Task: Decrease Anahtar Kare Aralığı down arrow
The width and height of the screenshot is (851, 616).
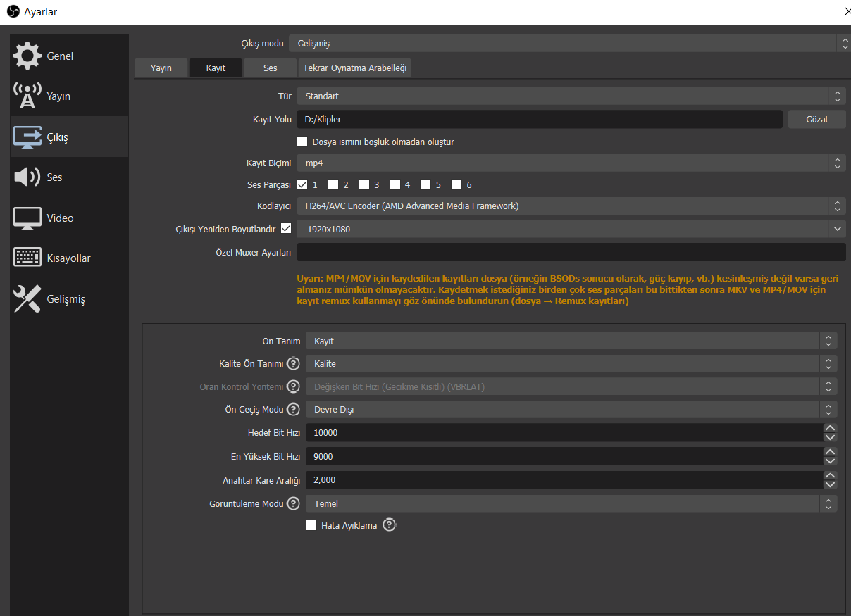Action: [x=831, y=484]
